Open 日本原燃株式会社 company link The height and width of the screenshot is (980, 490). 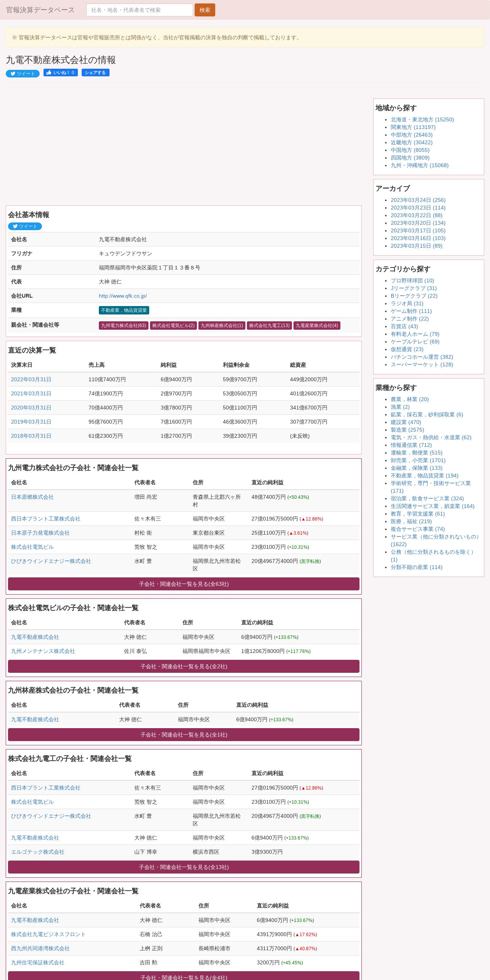32,497
